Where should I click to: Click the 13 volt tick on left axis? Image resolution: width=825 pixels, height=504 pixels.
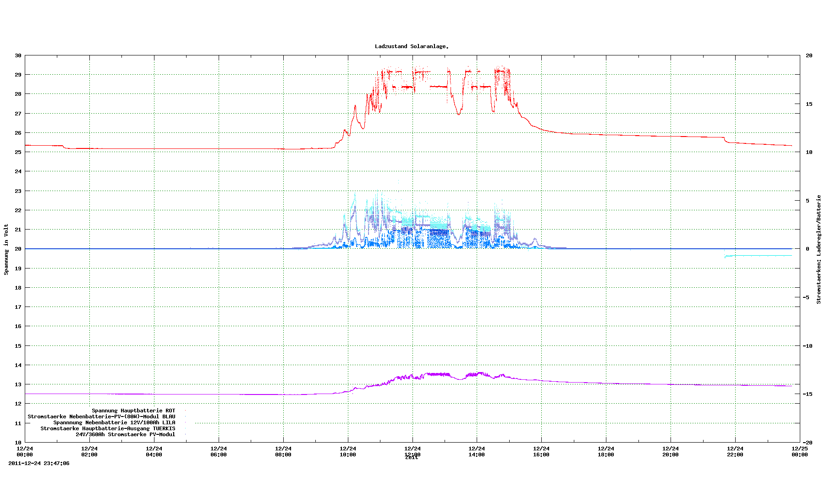click(x=18, y=384)
